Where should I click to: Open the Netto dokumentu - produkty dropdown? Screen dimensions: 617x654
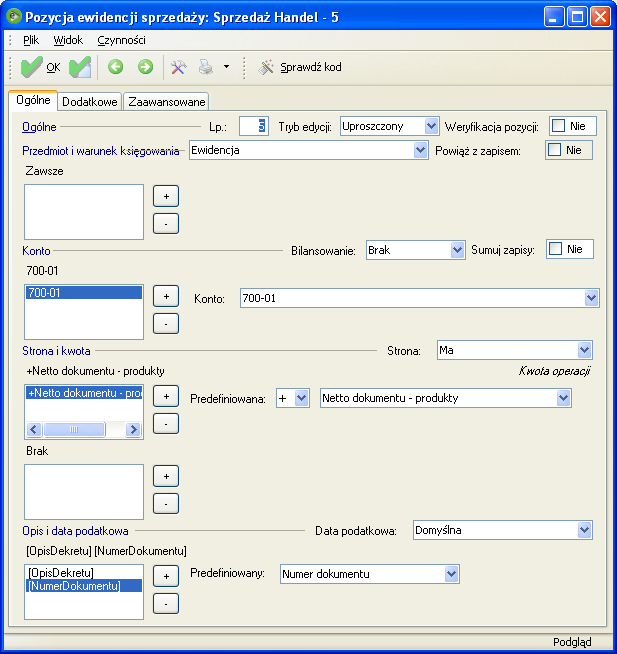(563, 398)
